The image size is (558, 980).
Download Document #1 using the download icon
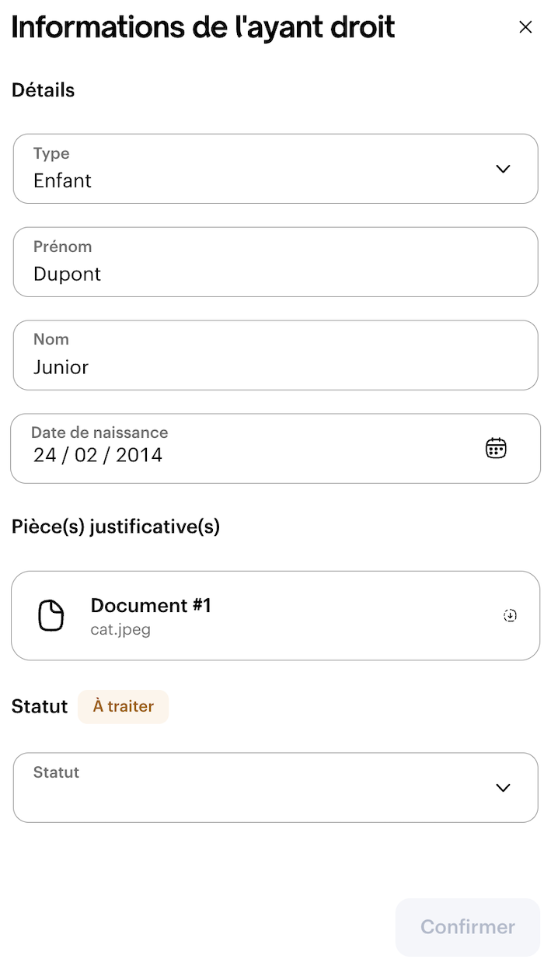tap(510, 616)
